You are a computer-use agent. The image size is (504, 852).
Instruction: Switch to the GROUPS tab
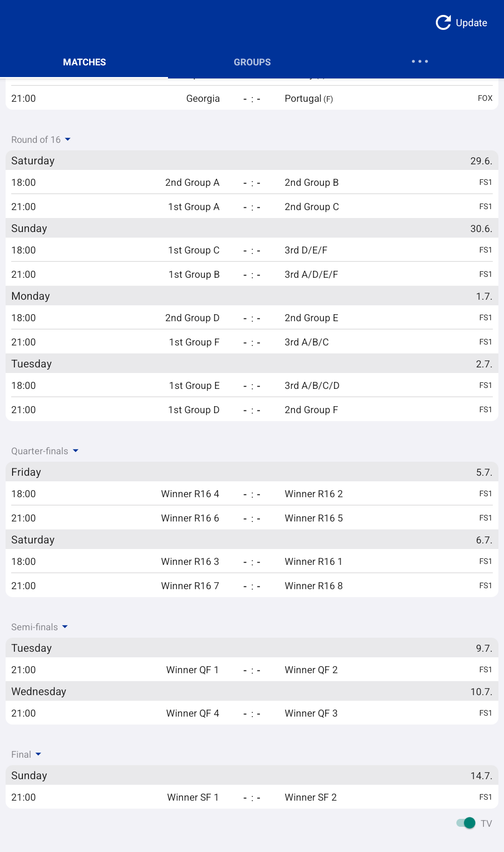click(252, 62)
